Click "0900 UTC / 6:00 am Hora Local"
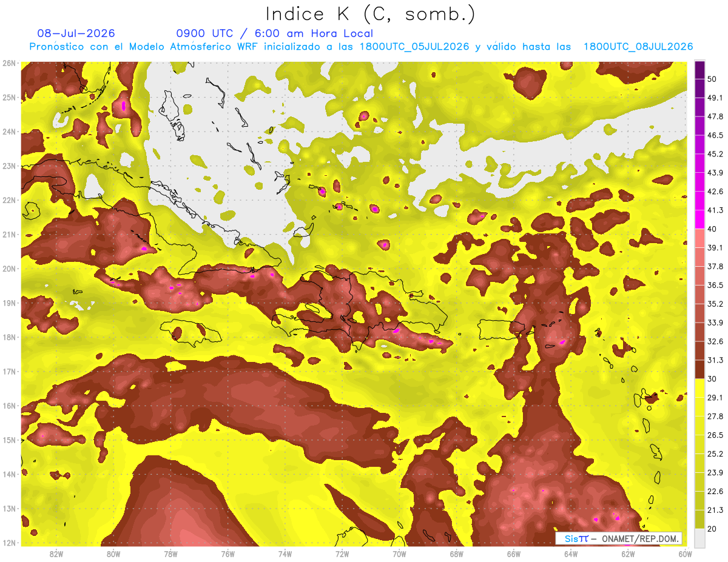Screen dimensions: 728x562 point(274,33)
